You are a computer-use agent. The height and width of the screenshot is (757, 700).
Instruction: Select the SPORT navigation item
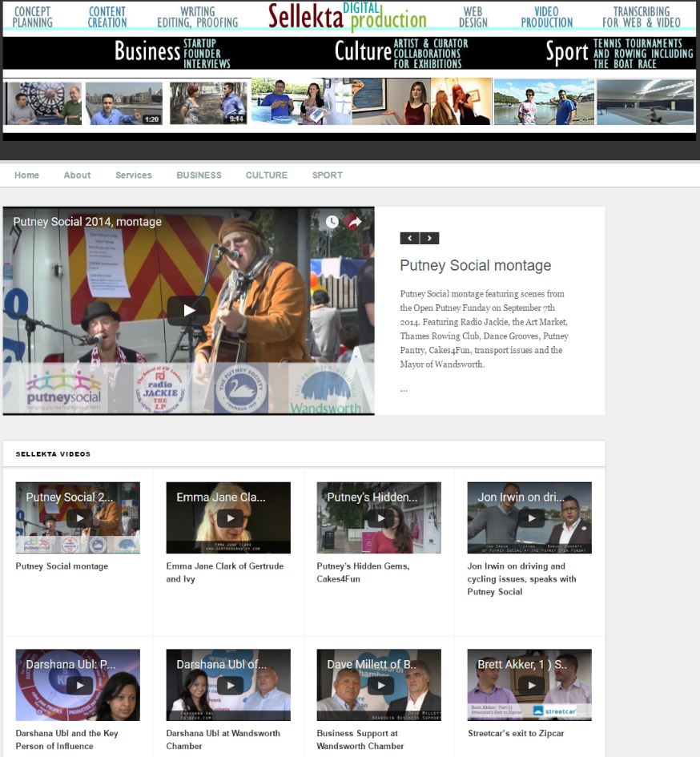pos(327,175)
